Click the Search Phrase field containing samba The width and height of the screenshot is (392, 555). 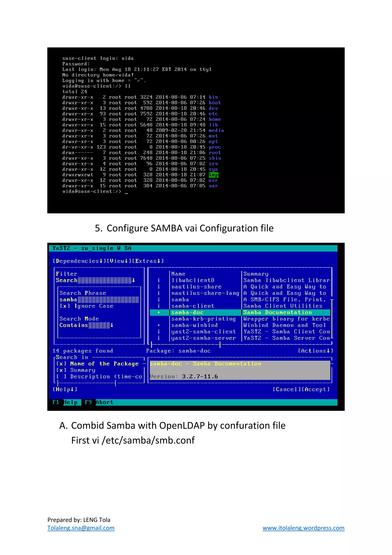pyautogui.click(x=99, y=300)
